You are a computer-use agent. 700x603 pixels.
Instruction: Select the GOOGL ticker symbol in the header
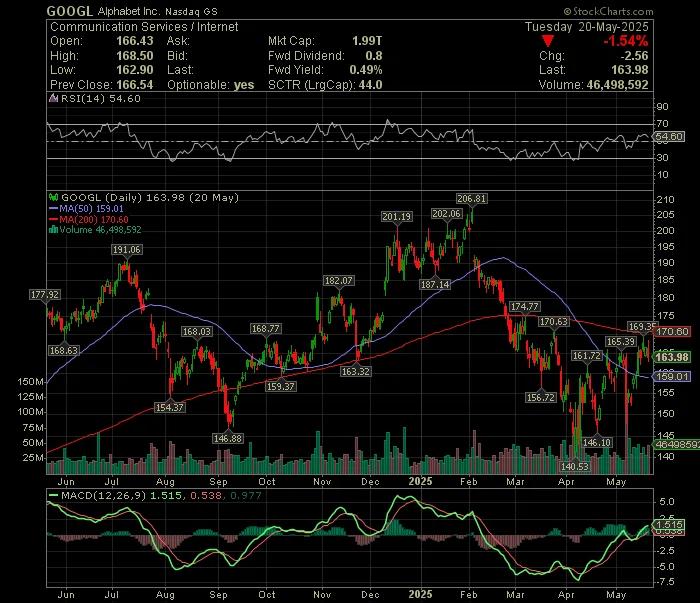point(70,11)
